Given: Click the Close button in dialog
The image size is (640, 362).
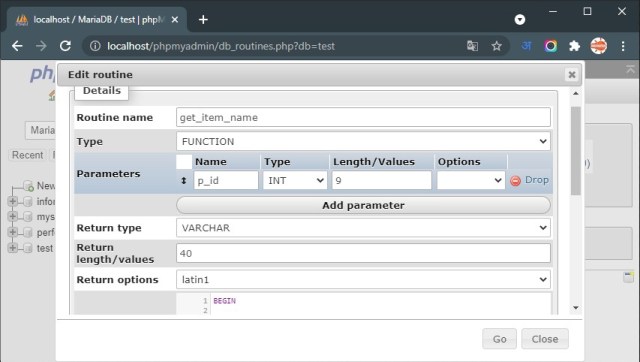Looking at the screenshot, I should tap(544, 339).
